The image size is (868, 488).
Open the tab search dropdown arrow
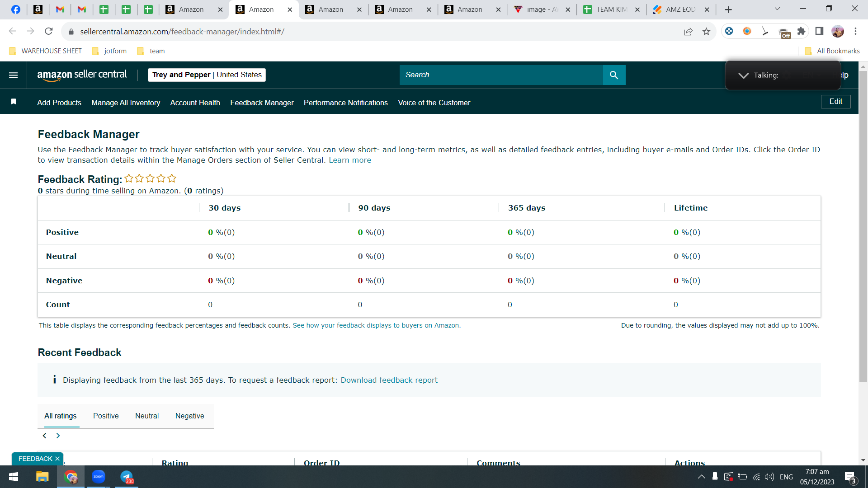coord(778,9)
